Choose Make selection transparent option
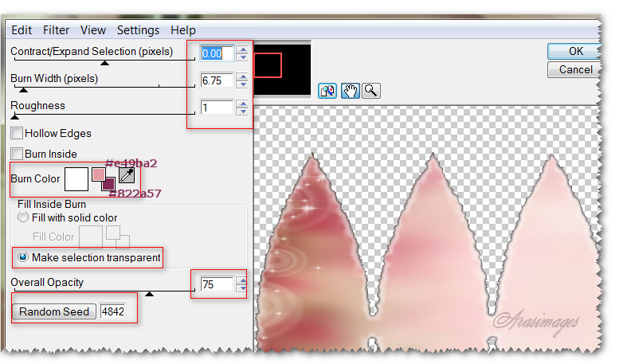 [x=24, y=257]
